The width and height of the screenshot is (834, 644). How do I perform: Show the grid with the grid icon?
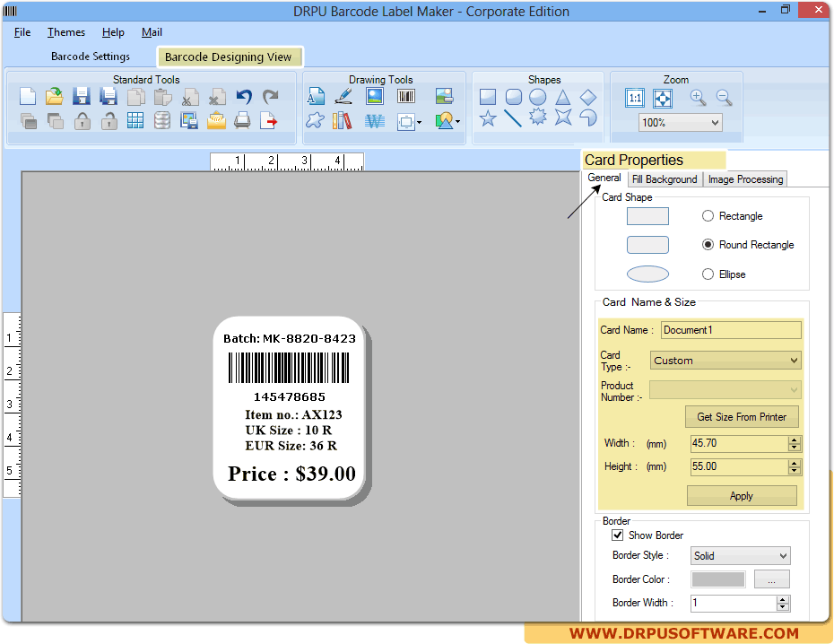pos(135,121)
